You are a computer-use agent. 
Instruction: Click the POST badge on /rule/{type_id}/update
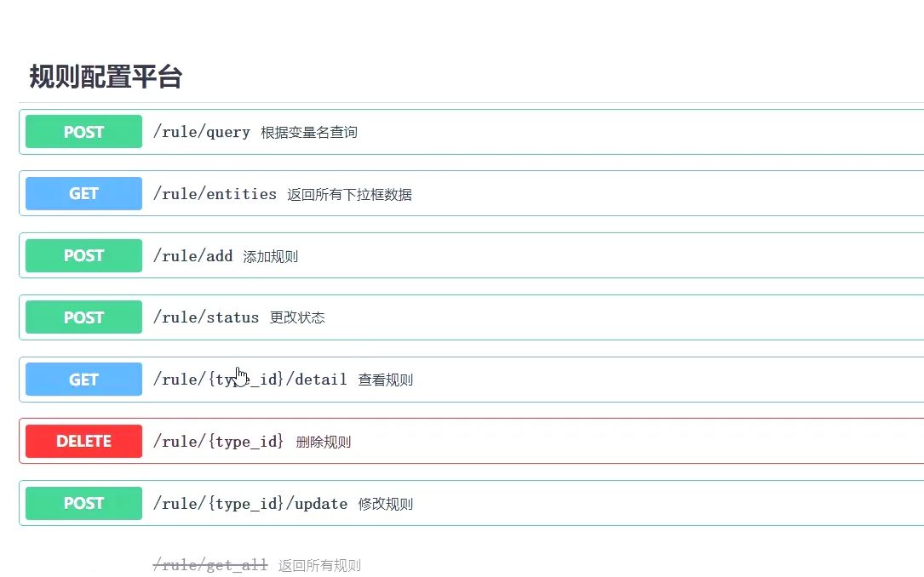83,503
